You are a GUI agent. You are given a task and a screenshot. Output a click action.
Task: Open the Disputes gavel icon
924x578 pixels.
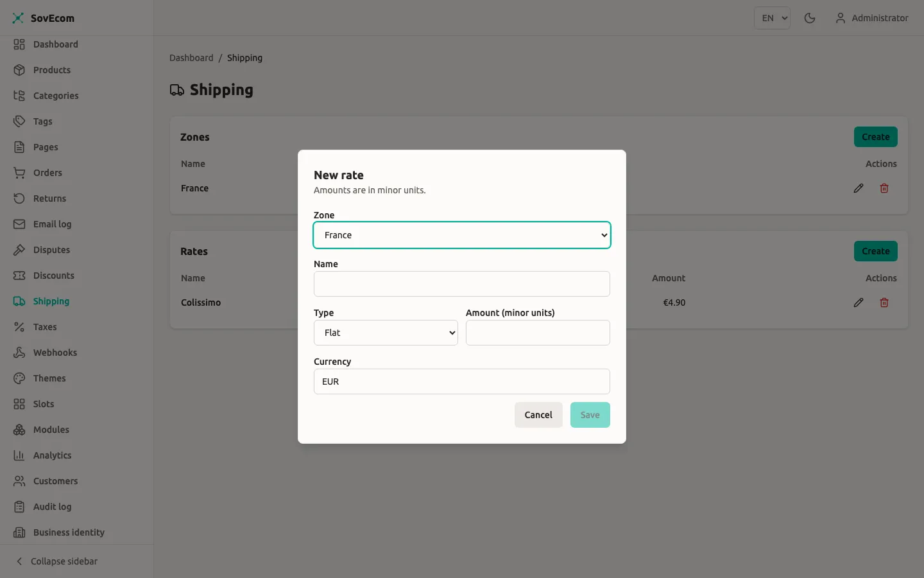coord(19,250)
